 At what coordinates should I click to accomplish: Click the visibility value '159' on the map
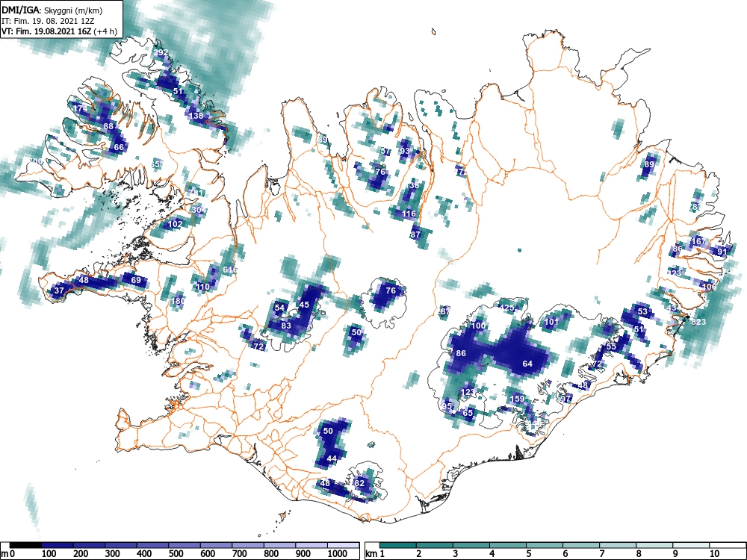(x=517, y=399)
